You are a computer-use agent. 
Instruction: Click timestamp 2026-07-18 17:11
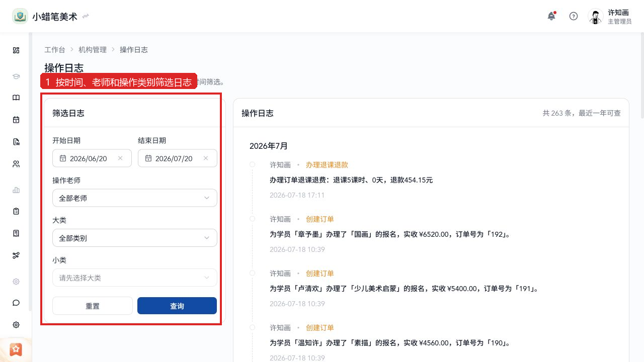click(x=297, y=195)
